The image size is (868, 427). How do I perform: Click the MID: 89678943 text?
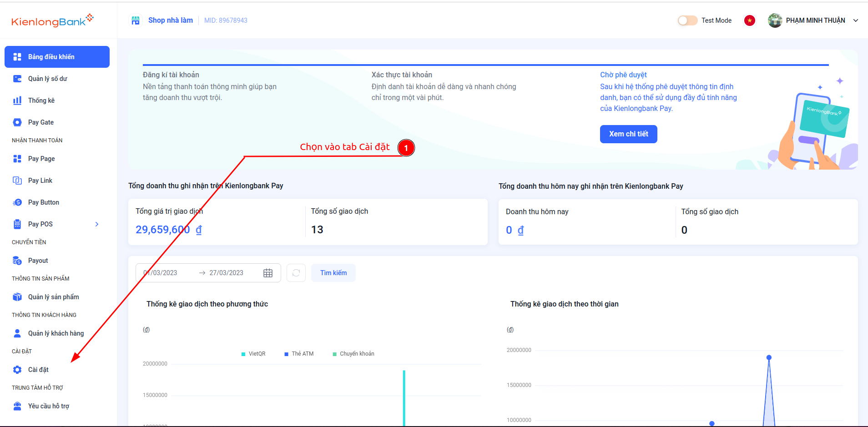[226, 20]
